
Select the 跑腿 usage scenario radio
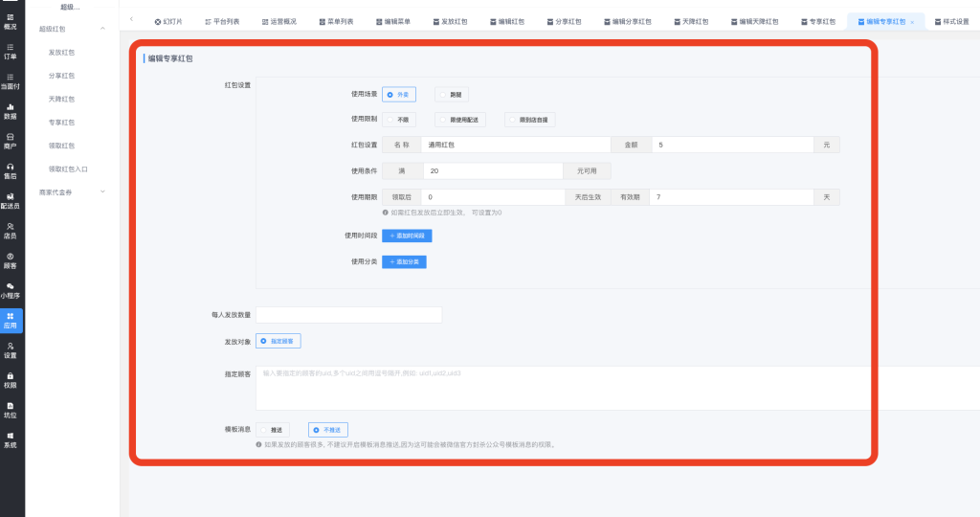click(452, 94)
